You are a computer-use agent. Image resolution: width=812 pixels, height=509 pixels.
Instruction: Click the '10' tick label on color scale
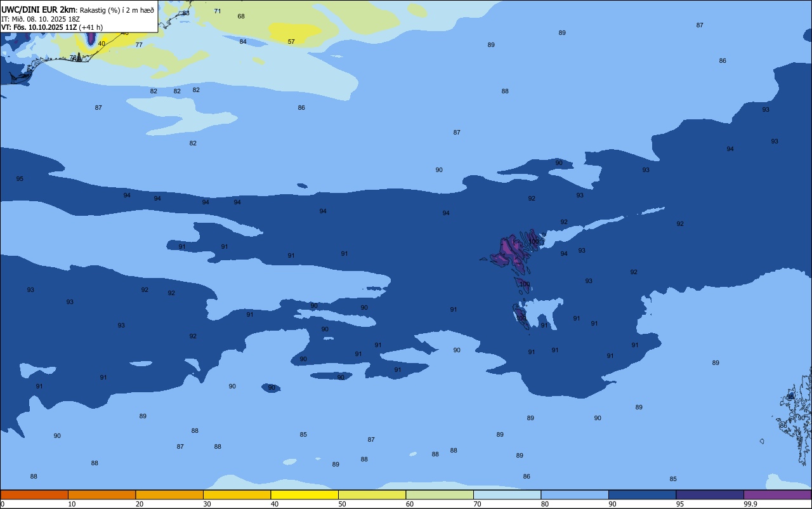(72, 504)
